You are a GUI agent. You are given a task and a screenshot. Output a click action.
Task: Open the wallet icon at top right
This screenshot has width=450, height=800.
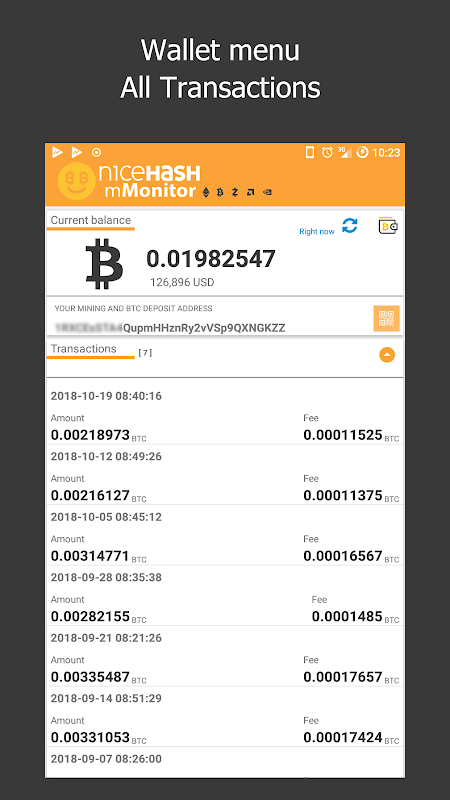pyautogui.click(x=388, y=226)
